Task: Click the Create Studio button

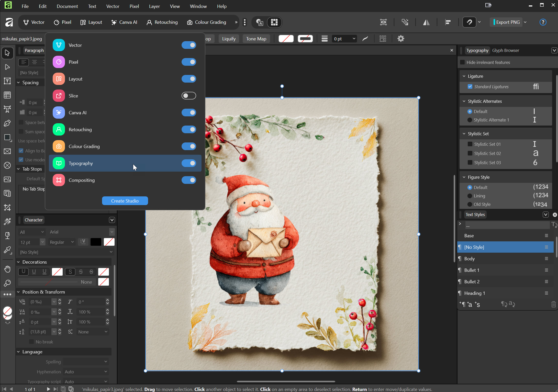Action: (x=125, y=201)
